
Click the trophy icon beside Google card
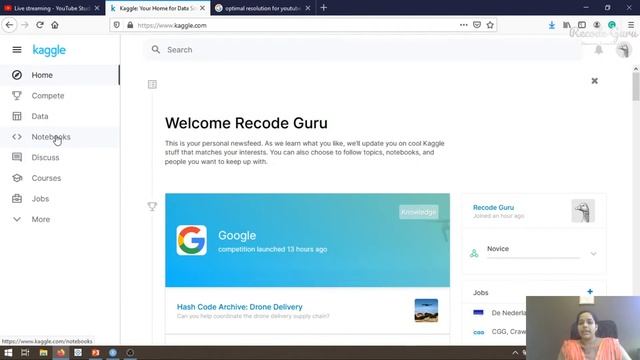pyautogui.click(x=152, y=206)
